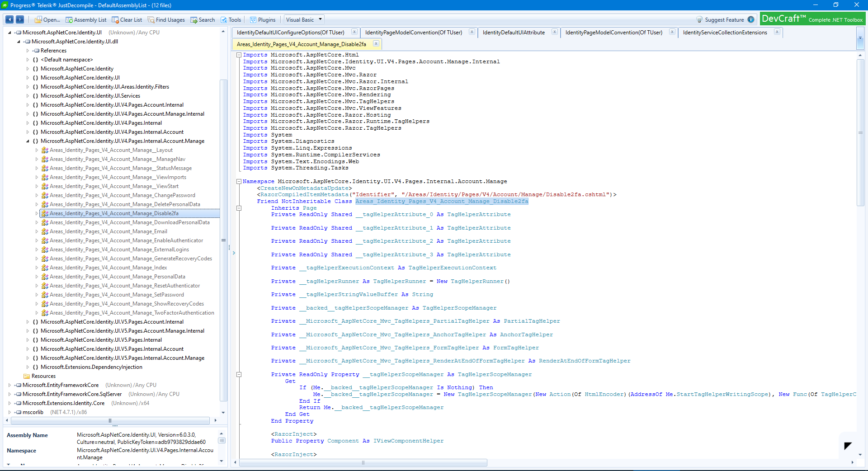Close the Areas_Identity_Pages_V4_Account_Manage_Disable2fa tab
This screenshot has width=868, height=471.
coord(376,44)
